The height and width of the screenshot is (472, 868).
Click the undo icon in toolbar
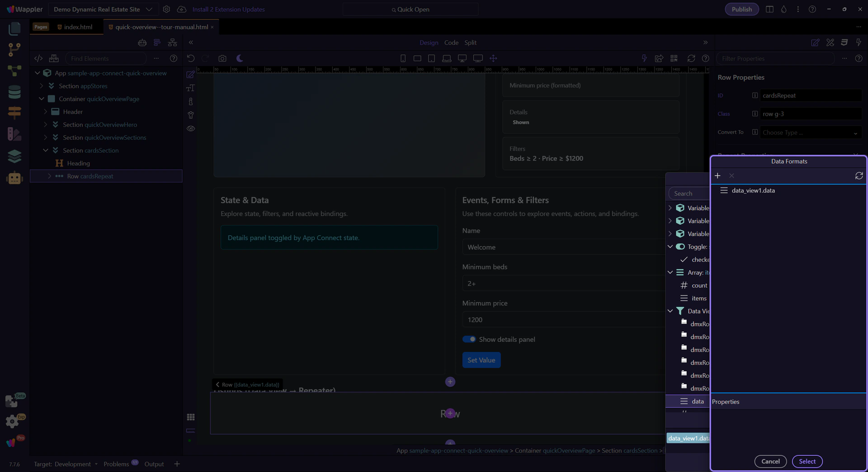point(191,58)
